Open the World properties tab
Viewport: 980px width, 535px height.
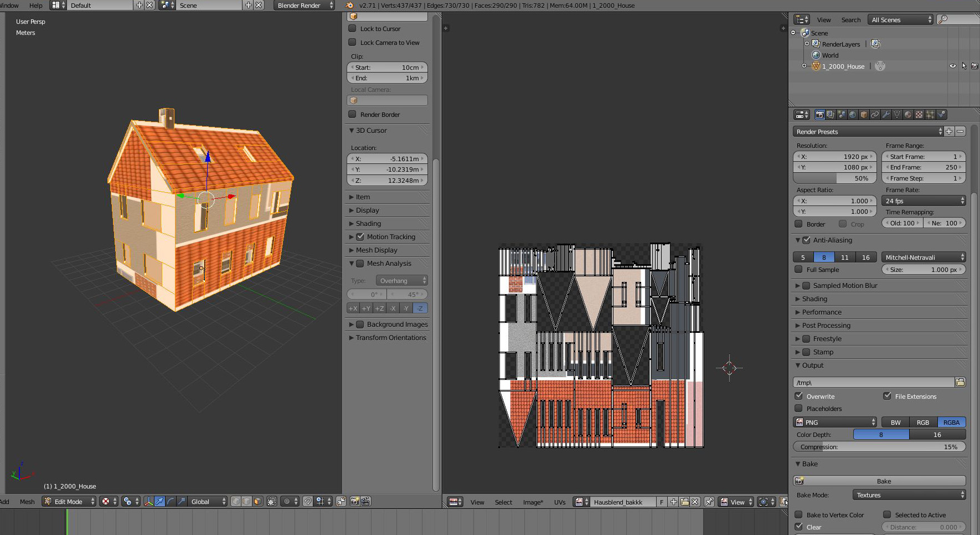tap(853, 115)
